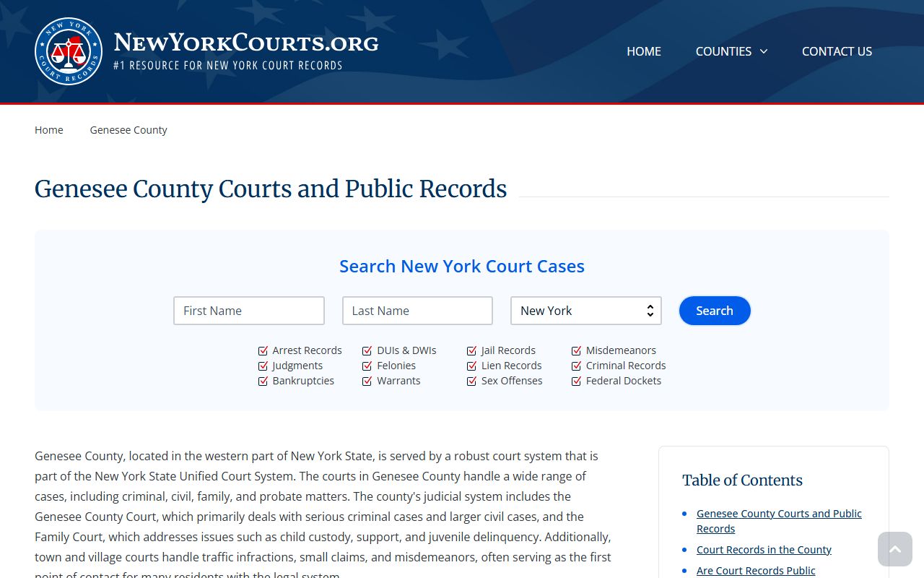Image resolution: width=924 pixels, height=578 pixels.
Task: Click the Sex Offenses label
Action: pyautogui.click(x=512, y=381)
